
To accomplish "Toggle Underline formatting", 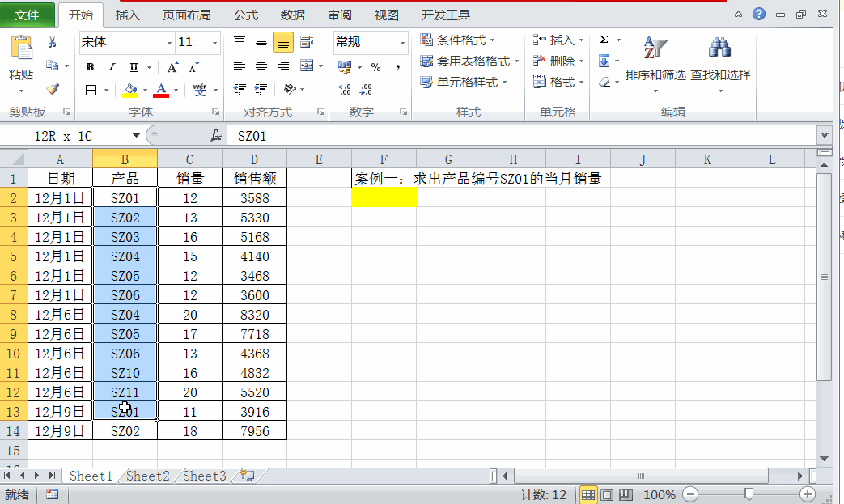I will pos(134,67).
